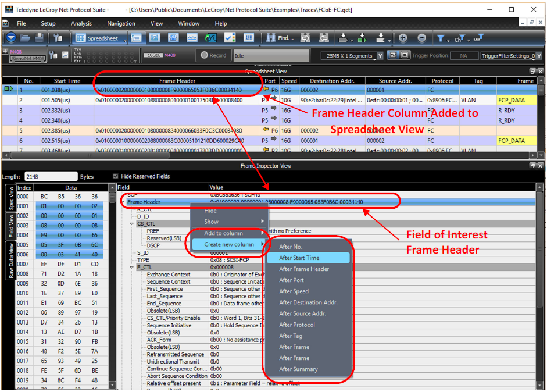Toggle the Hide Reserved Fields checkbox
This screenshot has height=392, width=547.
point(116,176)
